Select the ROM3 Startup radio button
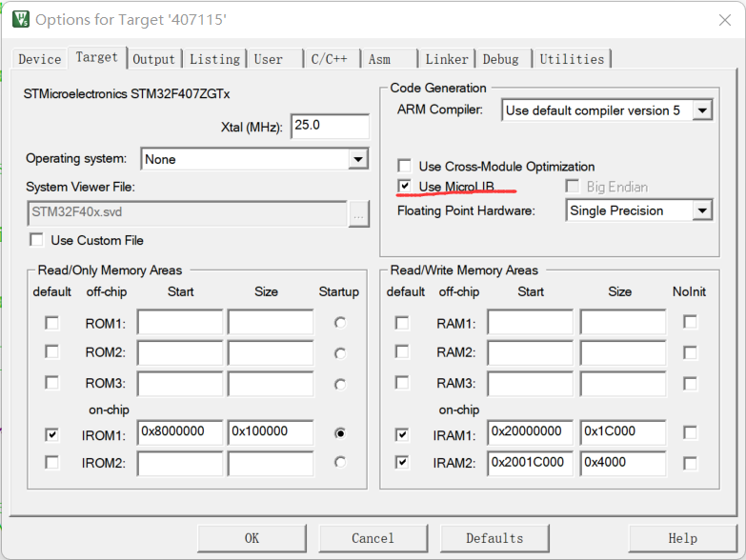Image resolution: width=746 pixels, height=560 pixels. (x=340, y=384)
